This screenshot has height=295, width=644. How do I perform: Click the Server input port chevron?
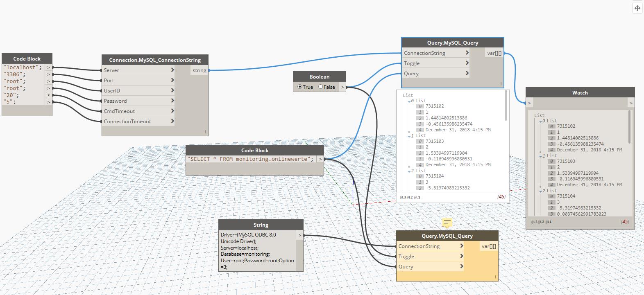(x=172, y=70)
